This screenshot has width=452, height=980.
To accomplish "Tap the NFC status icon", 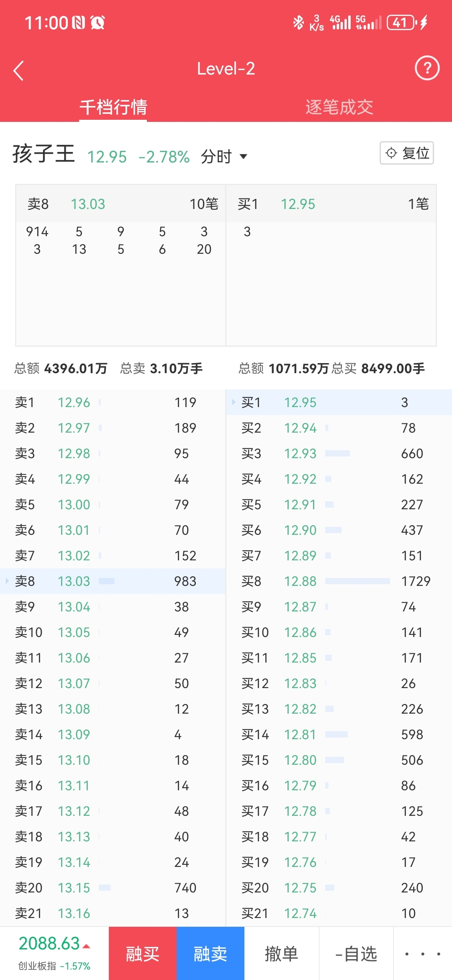I will coord(78,23).
